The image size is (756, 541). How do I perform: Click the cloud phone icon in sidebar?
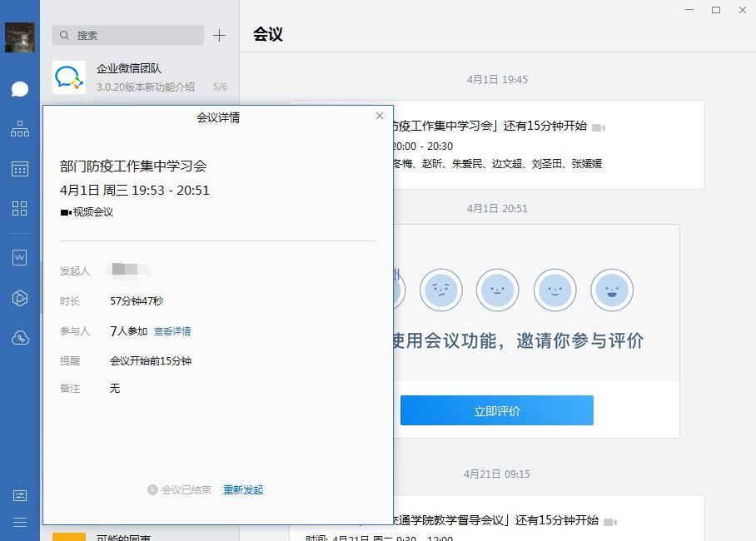[20, 337]
